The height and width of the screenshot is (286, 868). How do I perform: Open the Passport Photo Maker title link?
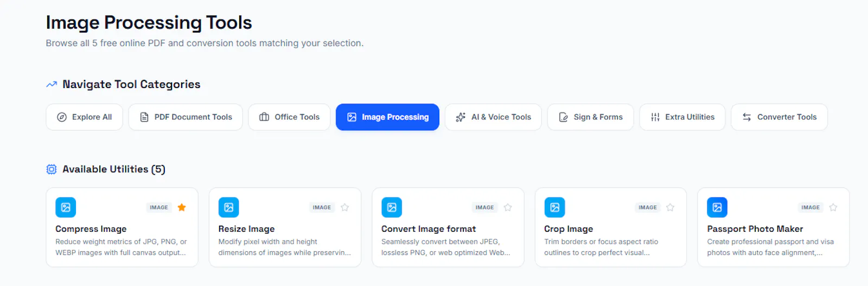click(755, 229)
